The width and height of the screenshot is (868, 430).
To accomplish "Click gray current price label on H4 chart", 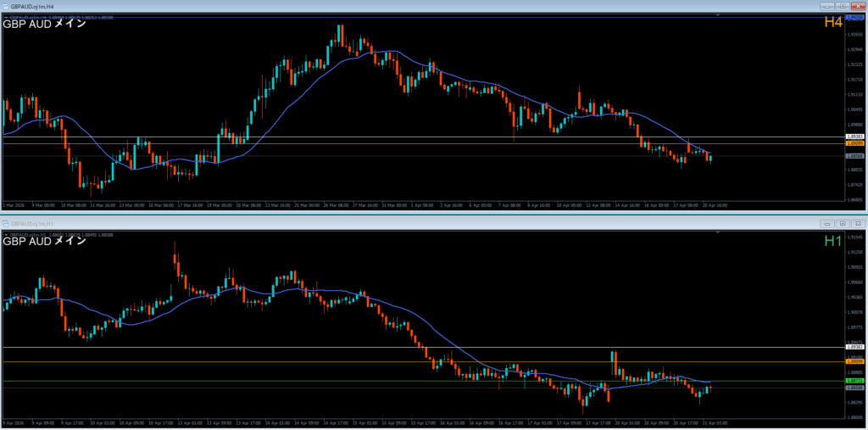I will (854, 155).
